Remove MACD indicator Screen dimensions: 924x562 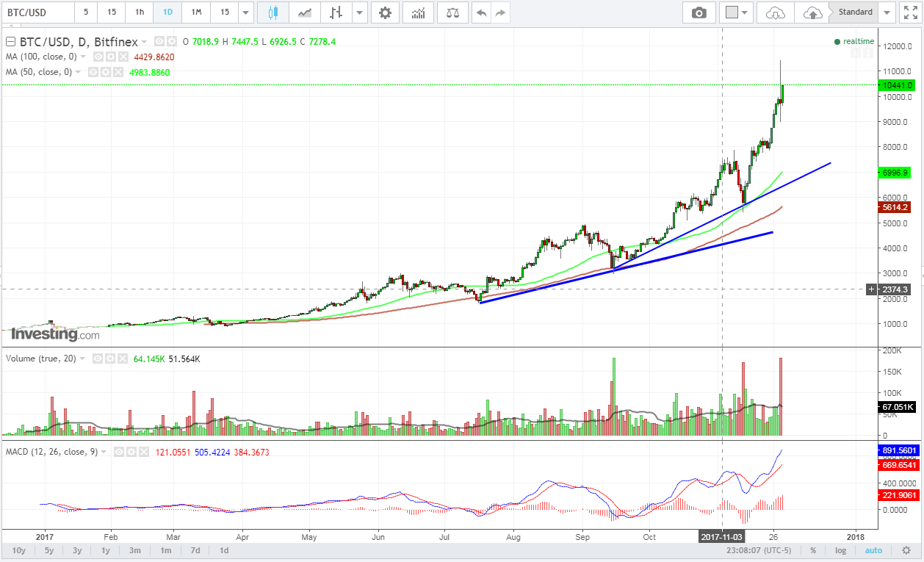pos(144,452)
